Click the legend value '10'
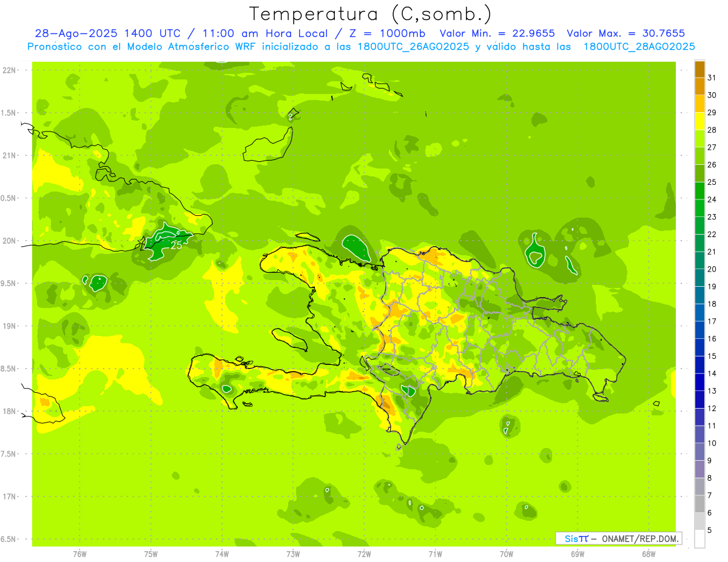 tap(712, 443)
